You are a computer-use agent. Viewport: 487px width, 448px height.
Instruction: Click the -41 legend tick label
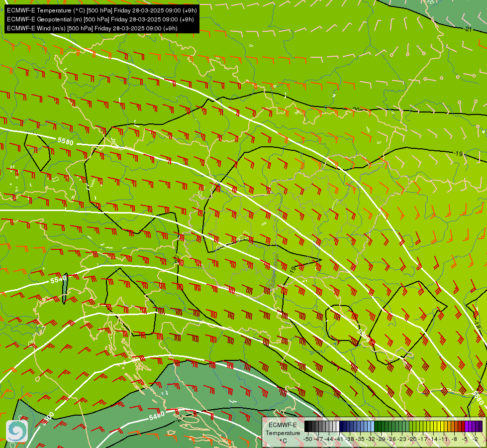click(339, 439)
